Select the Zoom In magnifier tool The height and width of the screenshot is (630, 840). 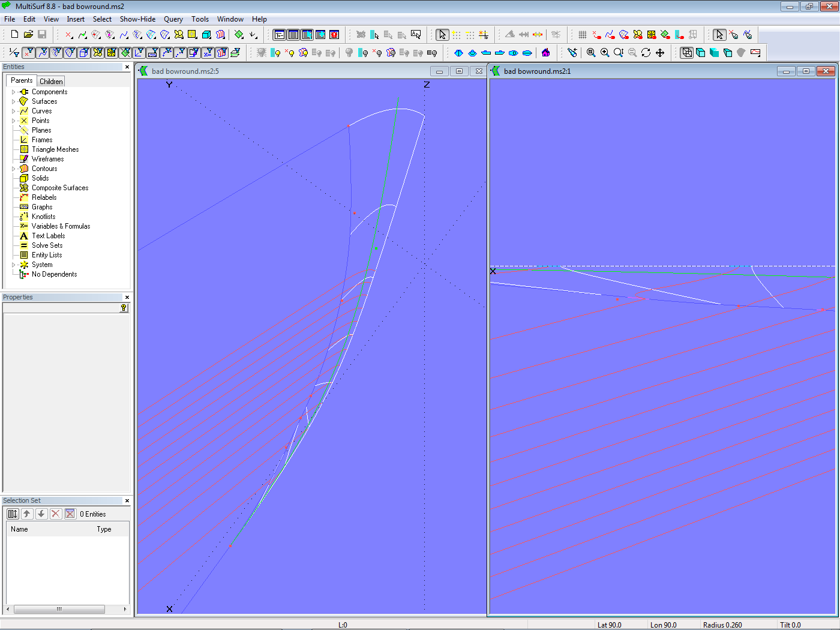pyautogui.click(x=605, y=53)
